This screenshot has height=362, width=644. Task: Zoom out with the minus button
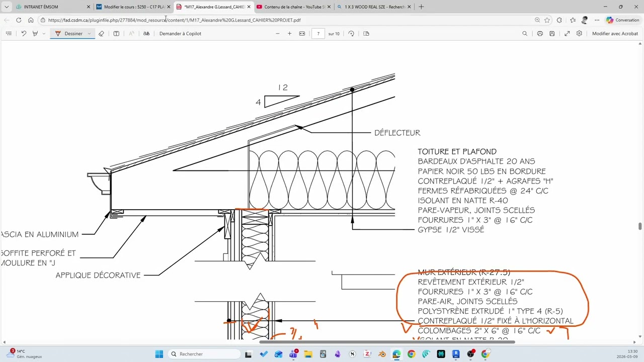277,34
